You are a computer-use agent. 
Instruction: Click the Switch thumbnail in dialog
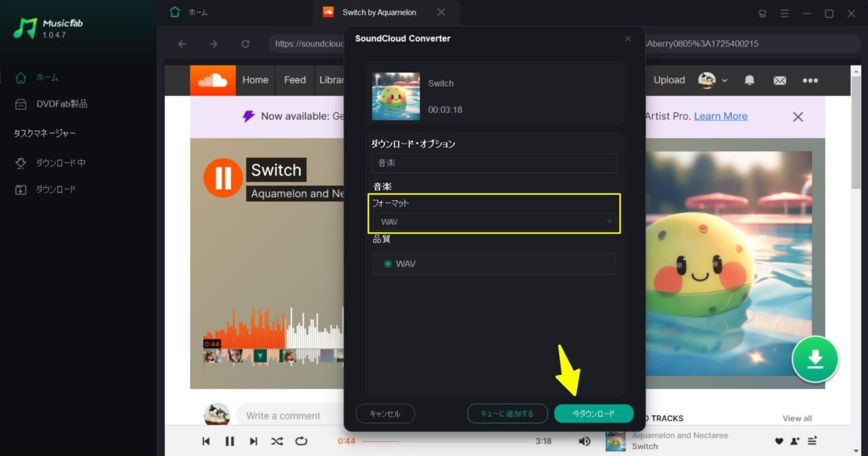click(x=396, y=96)
